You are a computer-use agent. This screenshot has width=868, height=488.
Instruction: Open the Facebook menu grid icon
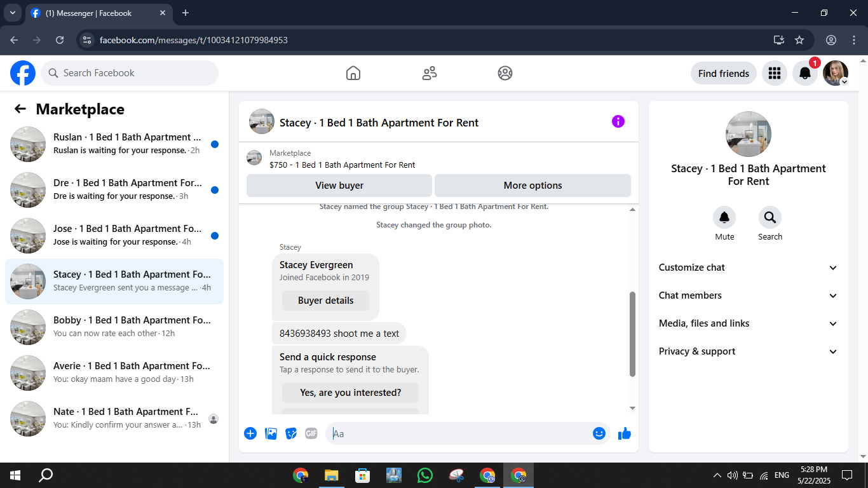774,73
